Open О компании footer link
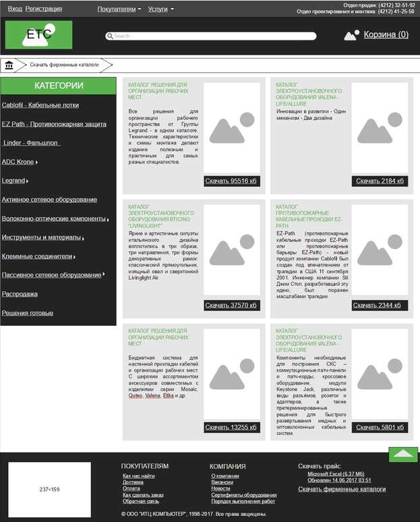Screen dimensions: 420x522 (x=225, y=476)
